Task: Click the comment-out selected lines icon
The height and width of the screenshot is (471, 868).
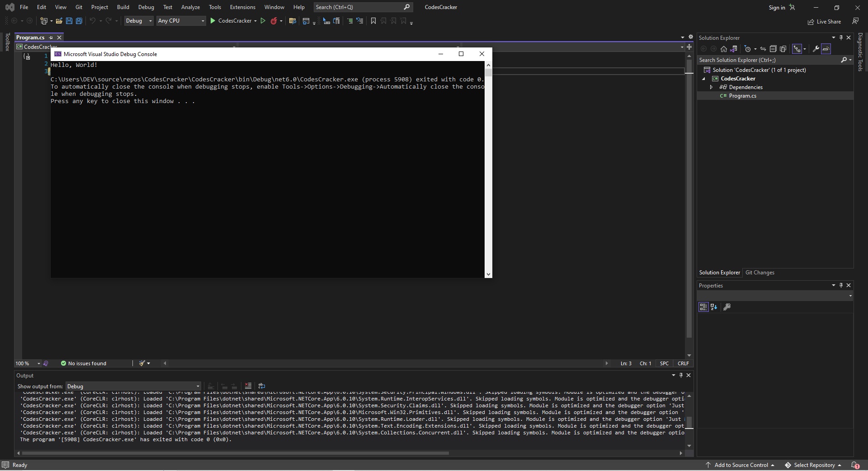Action: [350, 21]
